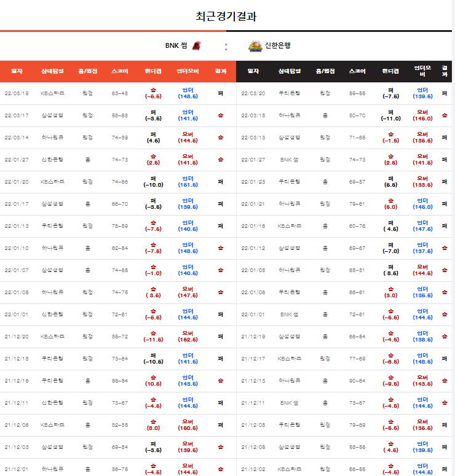Click KB스타즈 opponent in the 22/01/16 row

click(x=290, y=226)
